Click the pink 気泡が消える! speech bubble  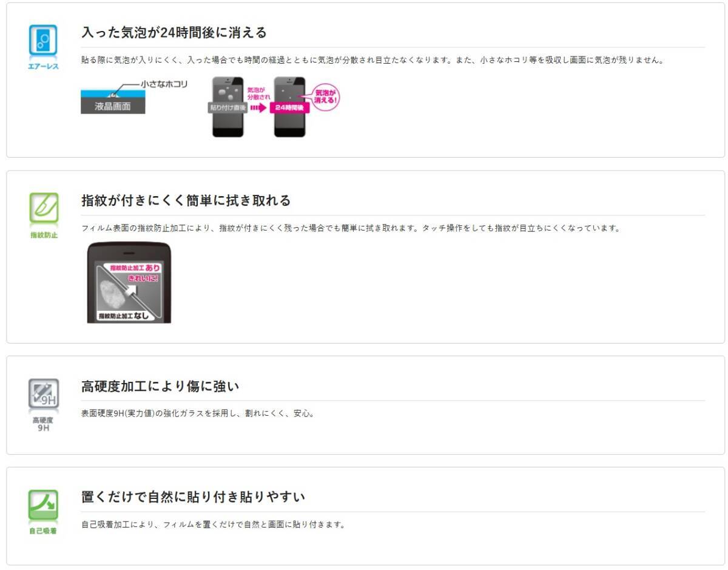(326, 97)
